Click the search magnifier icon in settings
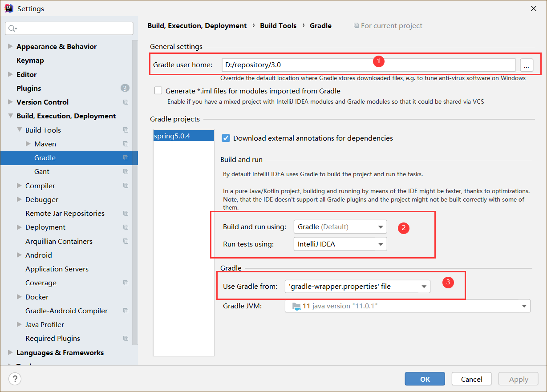The image size is (547, 392). pos(12,28)
